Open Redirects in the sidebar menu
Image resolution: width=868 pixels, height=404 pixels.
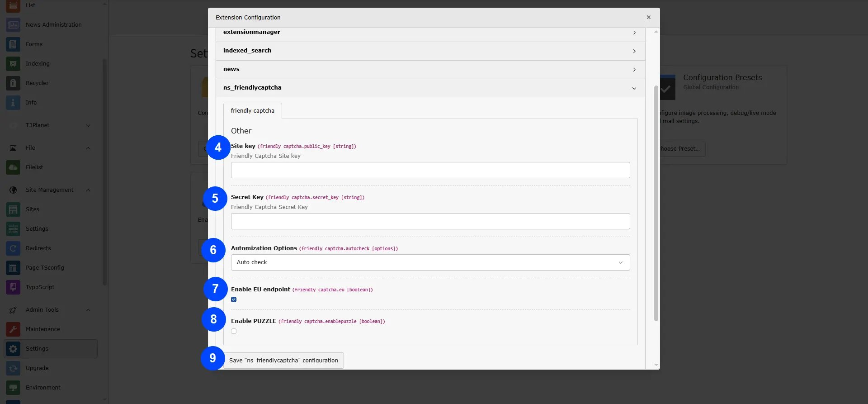(38, 248)
